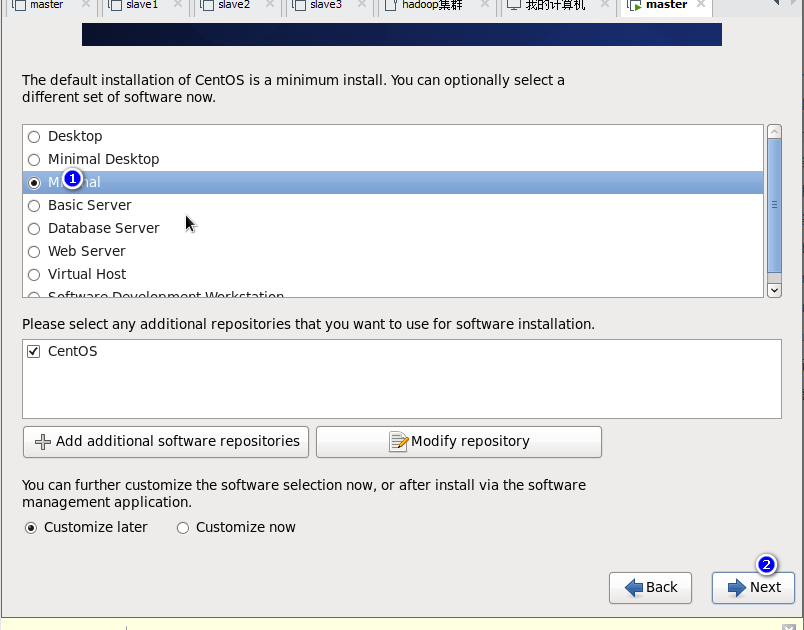Click the CentOS repository label
This screenshot has width=804, height=630.
(x=72, y=352)
